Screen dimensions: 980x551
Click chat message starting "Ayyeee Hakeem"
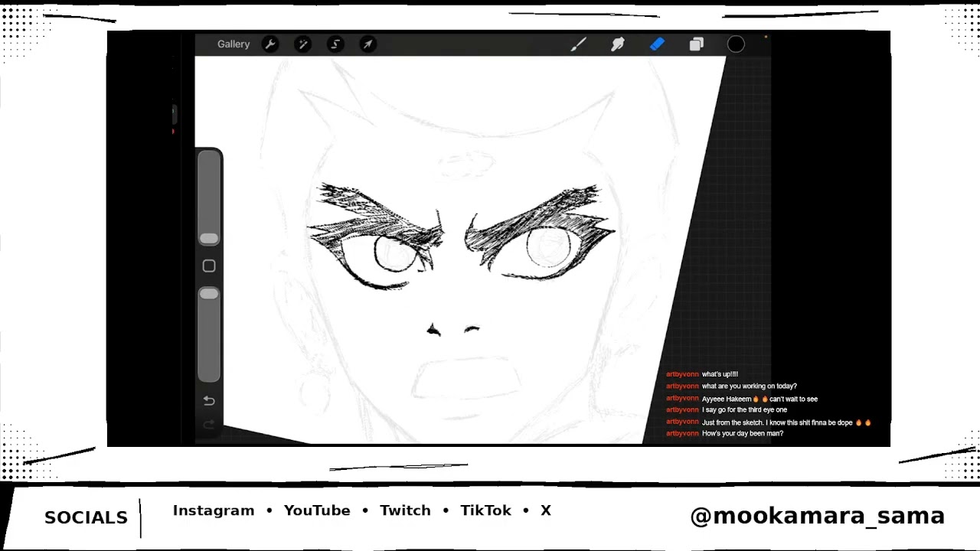click(x=759, y=399)
